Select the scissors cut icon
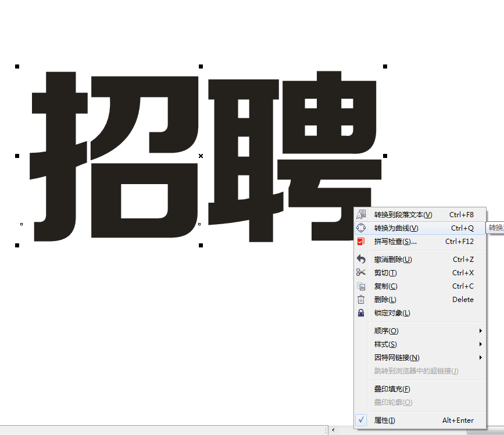The height and width of the screenshot is (435, 504). tap(362, 272)
